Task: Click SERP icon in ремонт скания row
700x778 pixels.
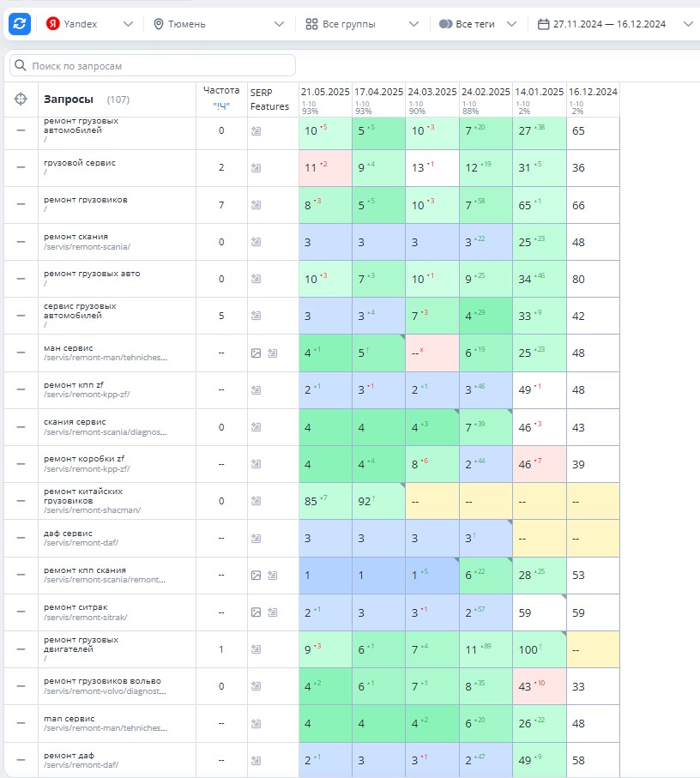Action: coord(256,242)
